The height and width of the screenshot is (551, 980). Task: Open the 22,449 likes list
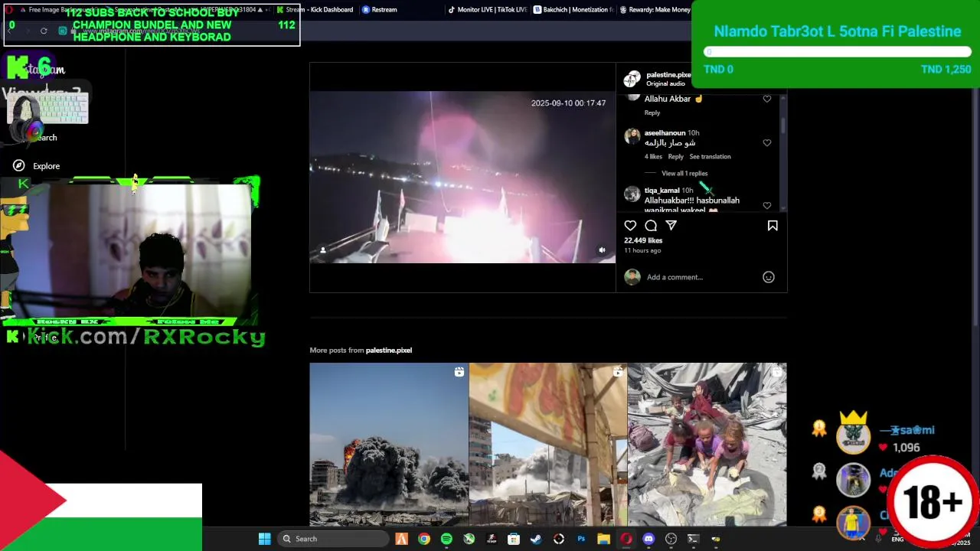point(643,240)
